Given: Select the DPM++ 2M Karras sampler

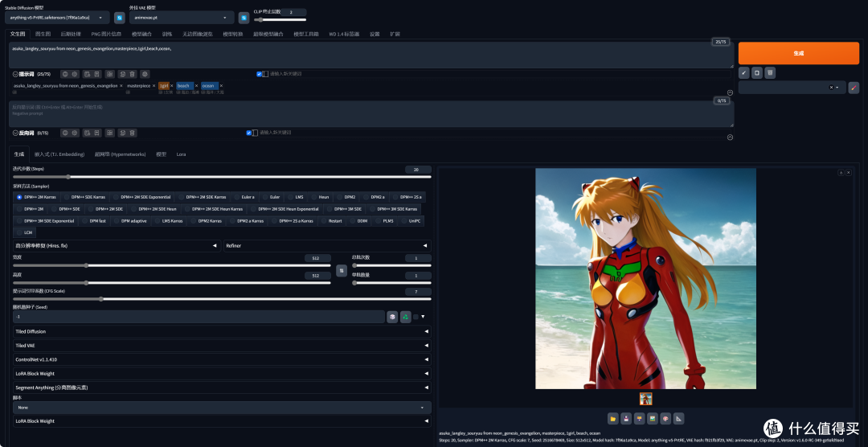Looking at the screenshot, I should point(36,197).
